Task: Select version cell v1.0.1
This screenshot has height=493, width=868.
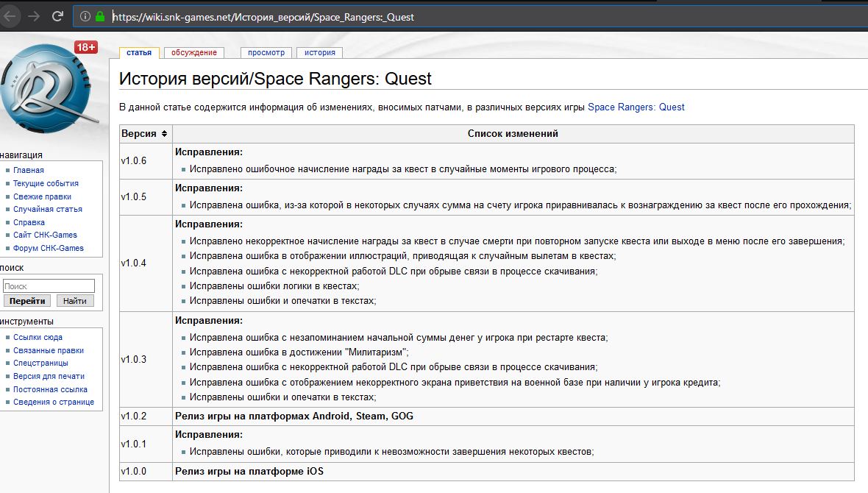Action: tap(146, 444)
